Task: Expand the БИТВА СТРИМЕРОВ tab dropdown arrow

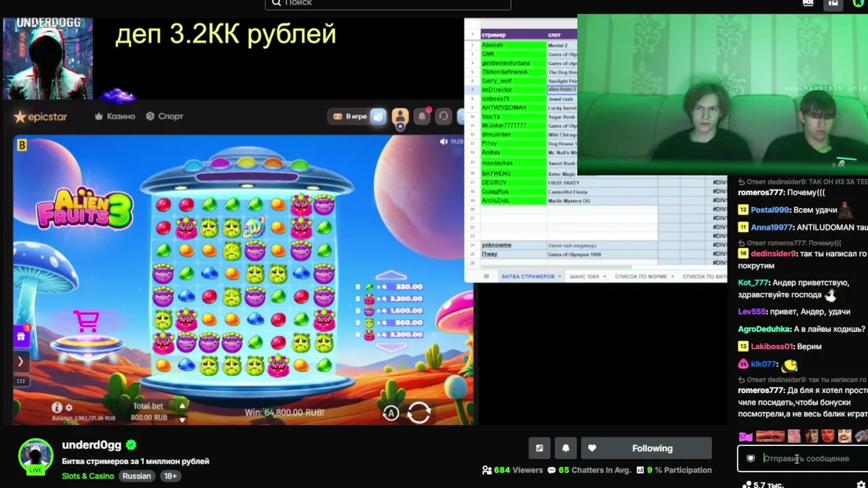Action: (559, 277)
